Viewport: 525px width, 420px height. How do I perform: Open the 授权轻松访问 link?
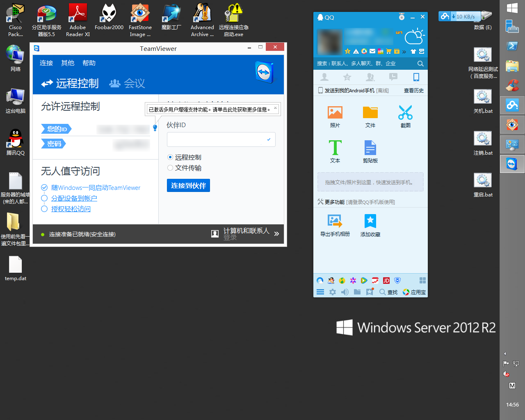71,209
